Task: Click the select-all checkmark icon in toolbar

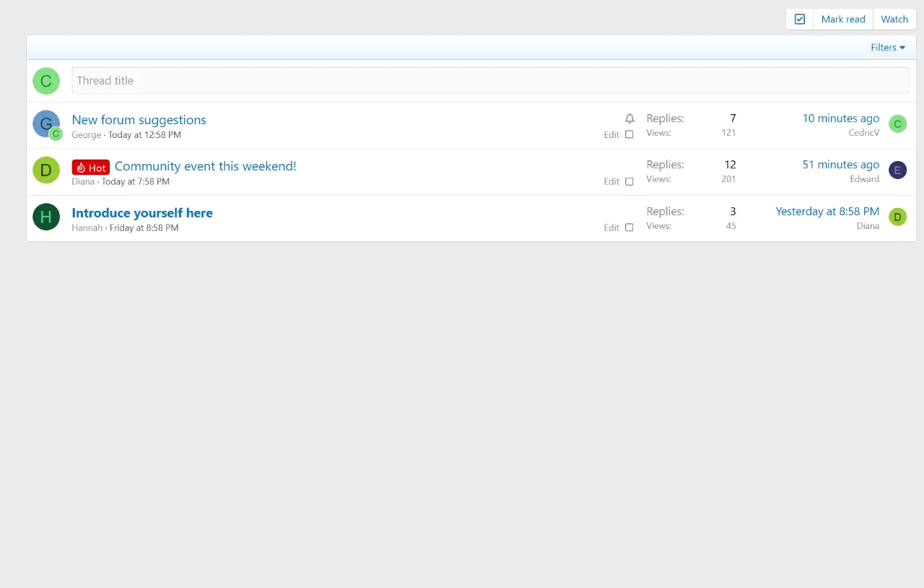Action: 799,20
